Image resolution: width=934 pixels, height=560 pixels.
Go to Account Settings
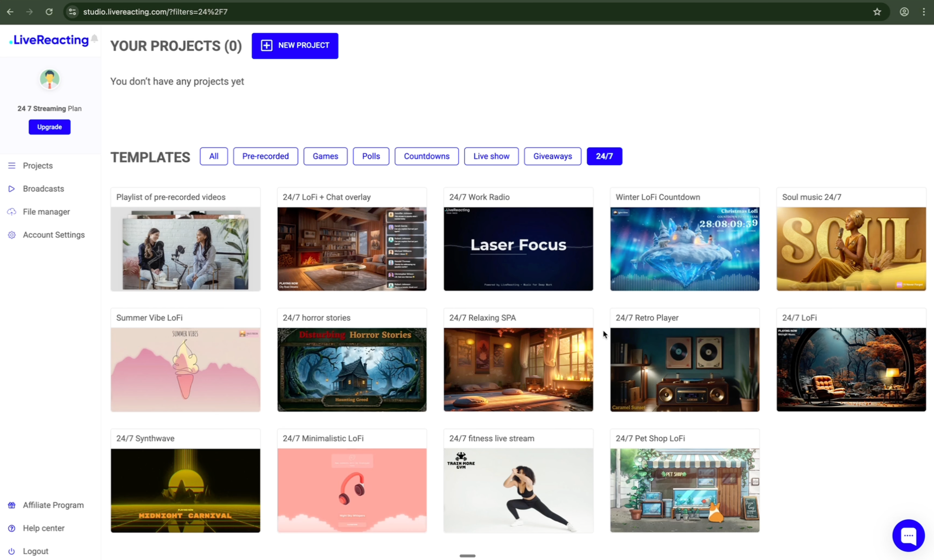pos(54,235)
